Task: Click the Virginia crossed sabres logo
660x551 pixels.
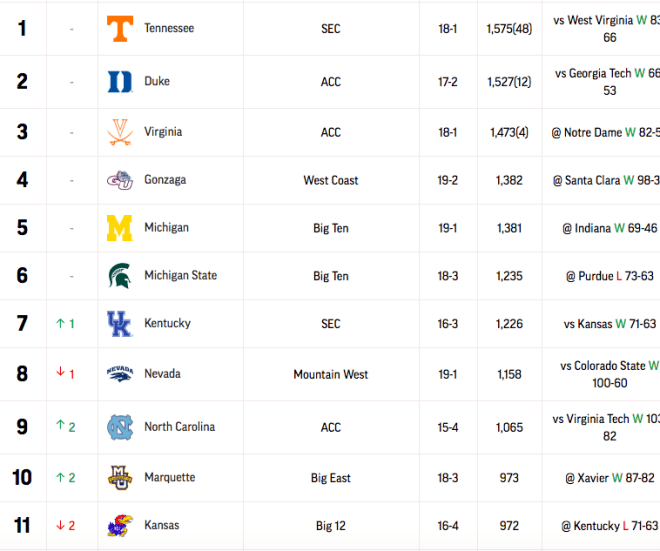Action: (120, 132)
